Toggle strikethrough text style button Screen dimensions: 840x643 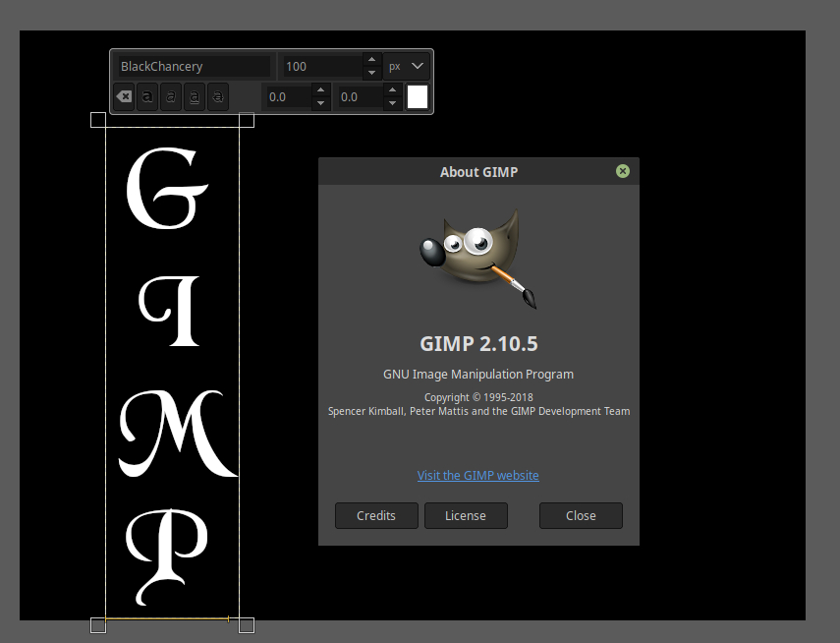(218, 96)
